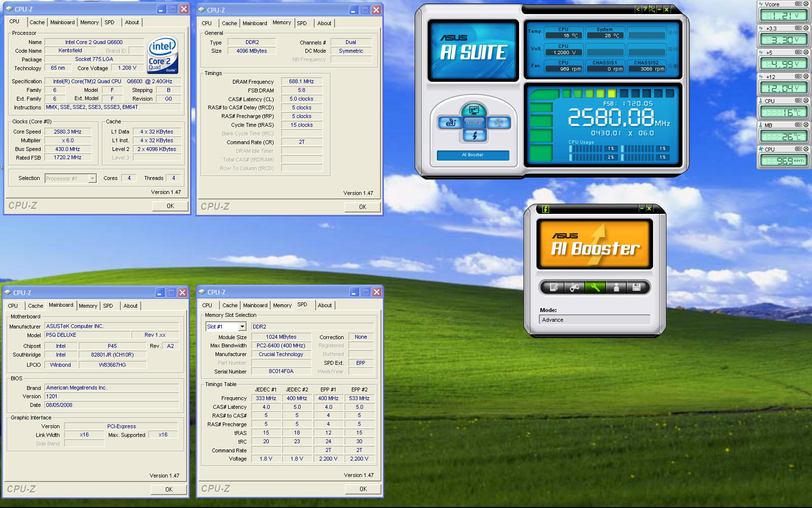Click OK in the Mainboard CPU-Z window
The width and height of the screenshot is (812, 508).
pos(169,490)
